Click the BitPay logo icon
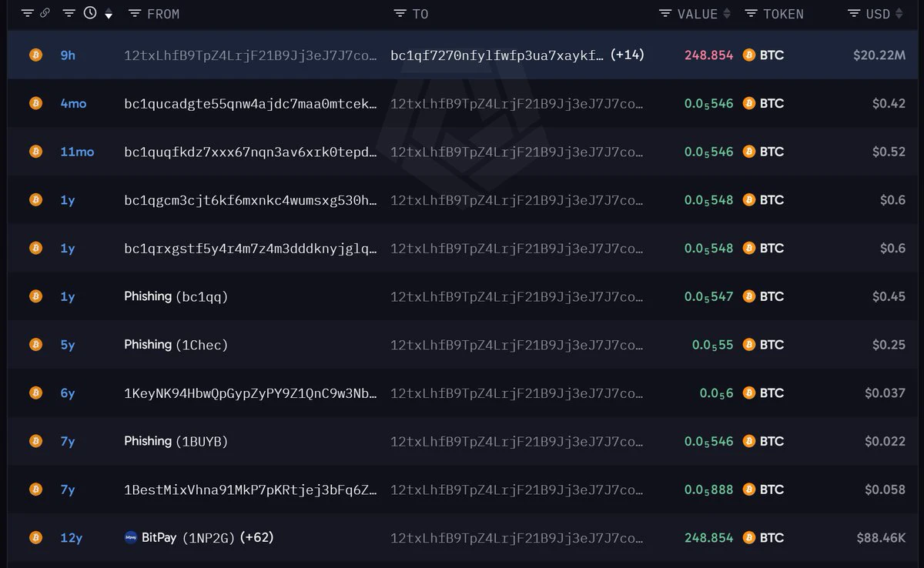 (131, 538)
